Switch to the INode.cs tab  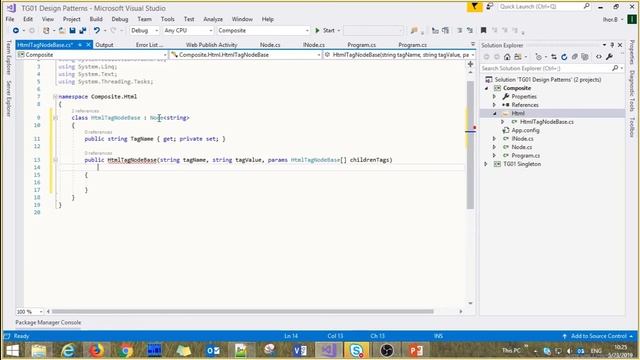click(313, 45)
